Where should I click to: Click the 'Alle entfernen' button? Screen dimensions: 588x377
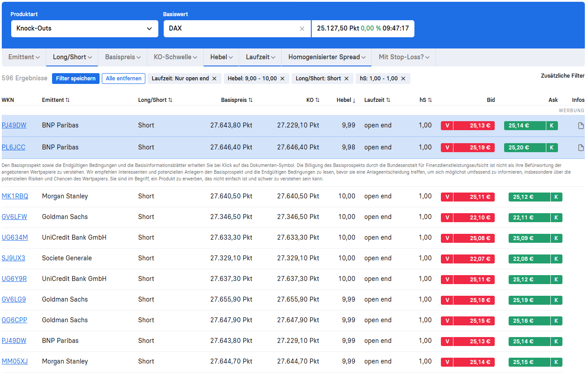[123, 79]
